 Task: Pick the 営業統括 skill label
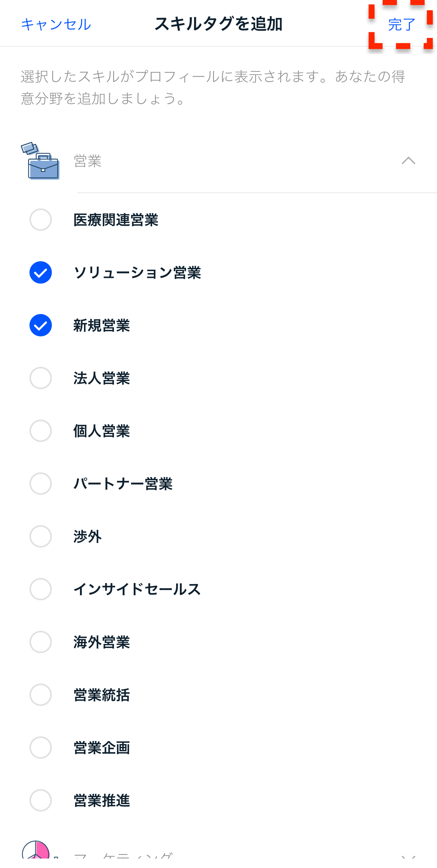coord(102,695)
